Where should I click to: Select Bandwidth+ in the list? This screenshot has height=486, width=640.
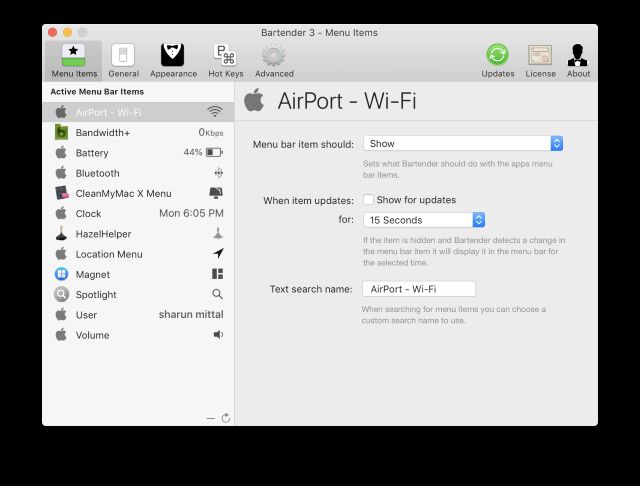point(138,132)
